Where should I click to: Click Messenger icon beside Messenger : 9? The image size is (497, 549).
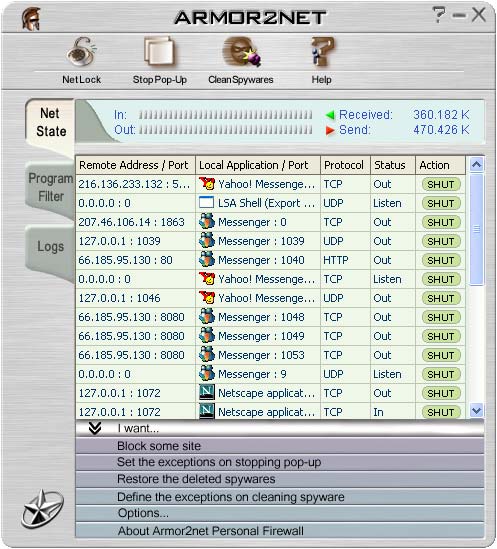pyautogui.click(x=206, y=373)
